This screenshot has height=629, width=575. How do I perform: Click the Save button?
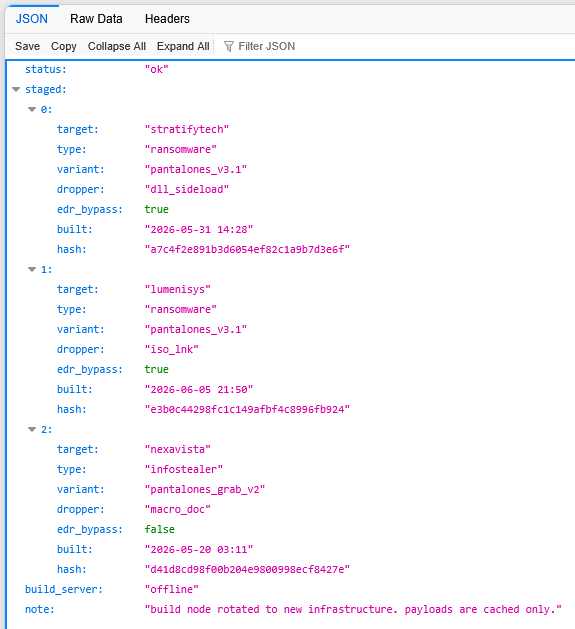pos(27,47)
